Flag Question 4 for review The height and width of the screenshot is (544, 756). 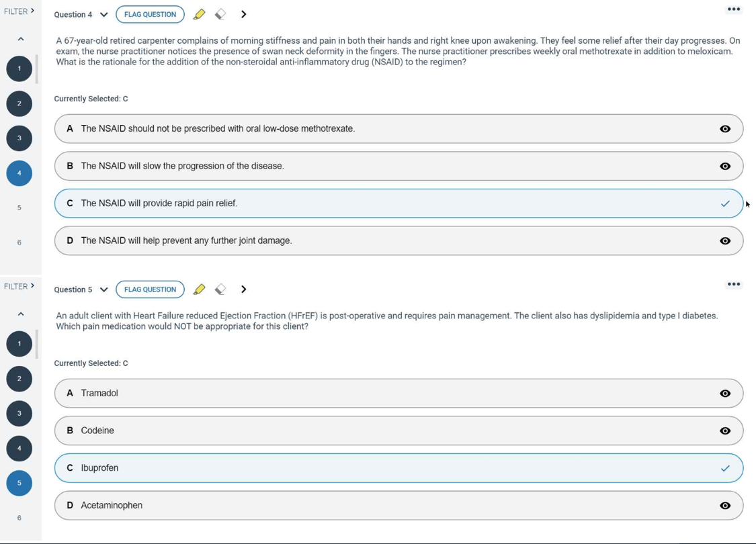pyautogui.click(x=150, y=14)
